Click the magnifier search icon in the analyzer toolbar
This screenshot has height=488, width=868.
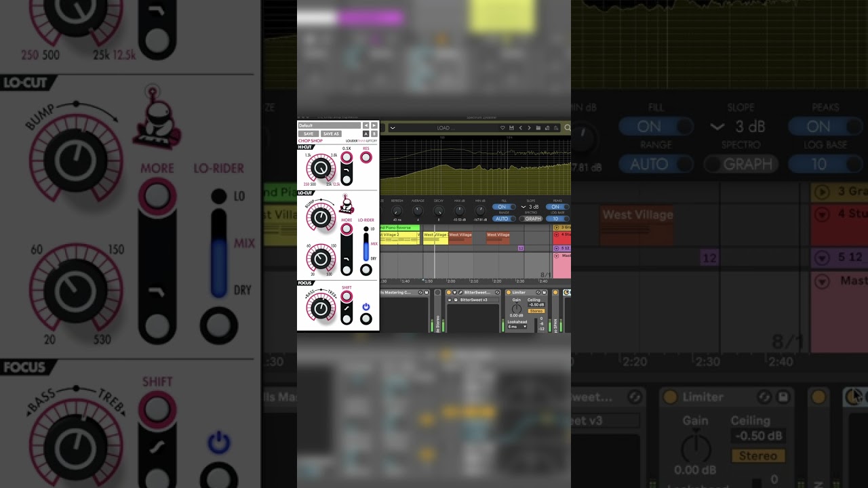[568, 127]
